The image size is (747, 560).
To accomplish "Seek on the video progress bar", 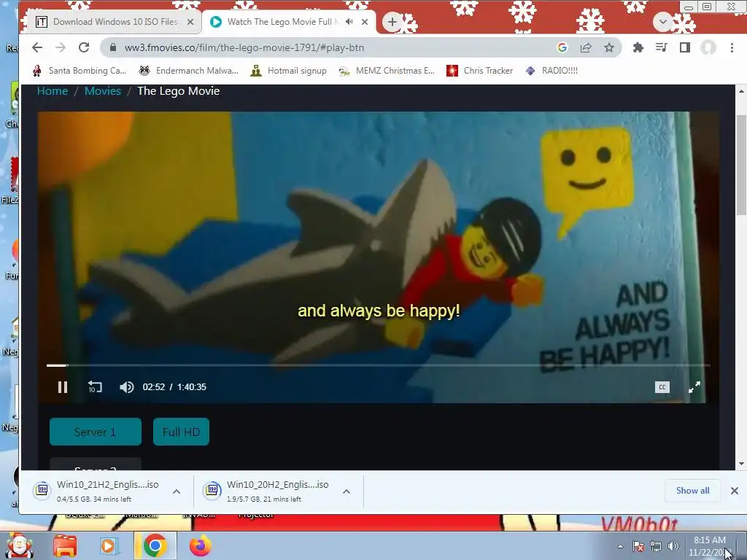I will (x=378, y=365).
